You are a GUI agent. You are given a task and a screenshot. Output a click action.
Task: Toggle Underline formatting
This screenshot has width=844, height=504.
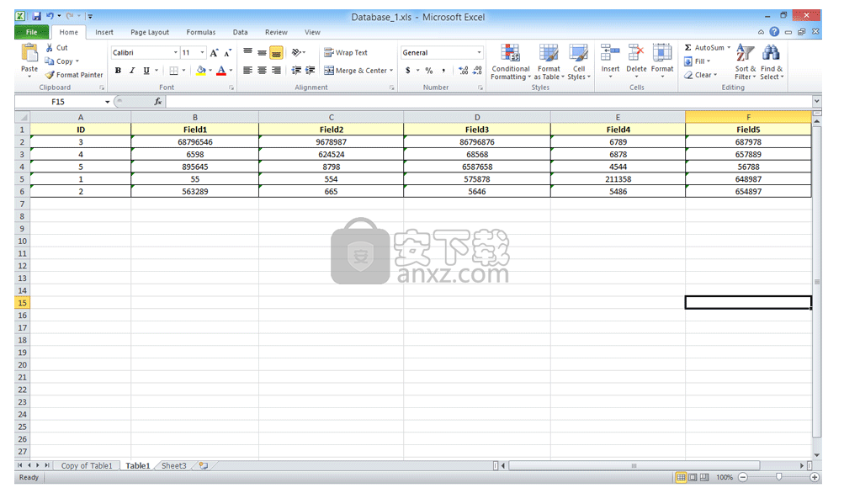pyautogui.click(x=146, y=71)
